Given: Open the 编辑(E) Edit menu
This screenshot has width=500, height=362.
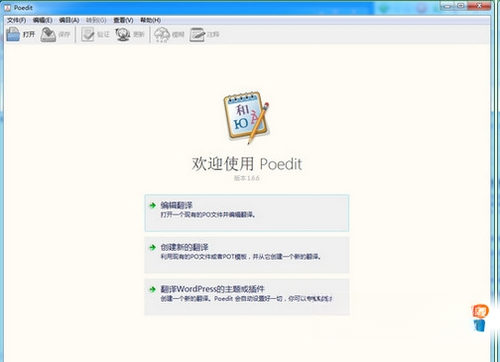Looking at the screenshot, I should click(43, 20).
